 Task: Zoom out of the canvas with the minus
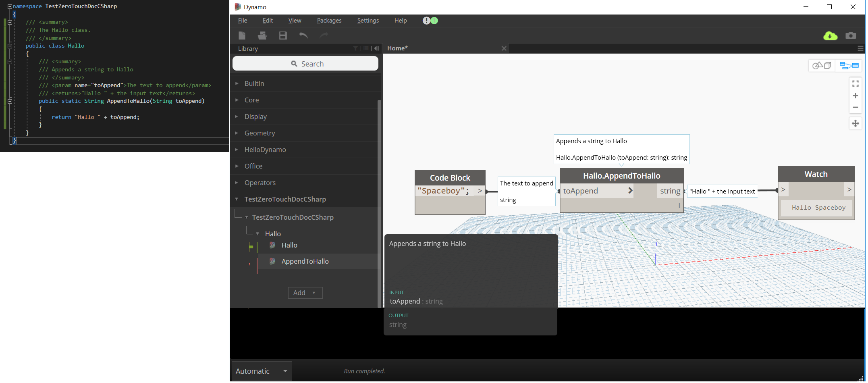tap(856, 107)
